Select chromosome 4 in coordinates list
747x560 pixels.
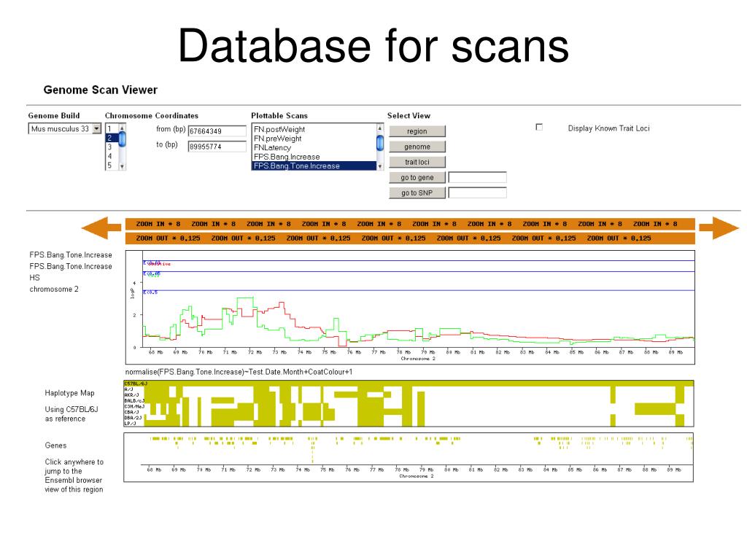(110, 156)
